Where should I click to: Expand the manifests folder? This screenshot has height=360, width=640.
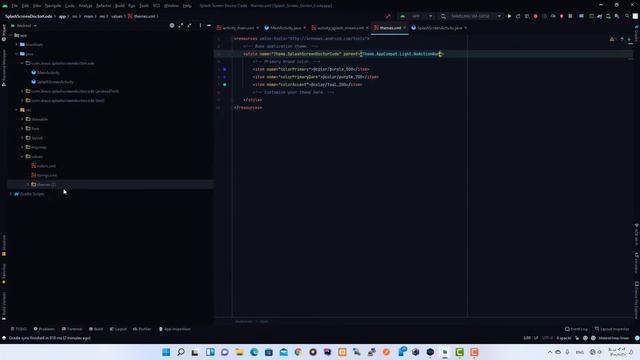pos(17,44)
